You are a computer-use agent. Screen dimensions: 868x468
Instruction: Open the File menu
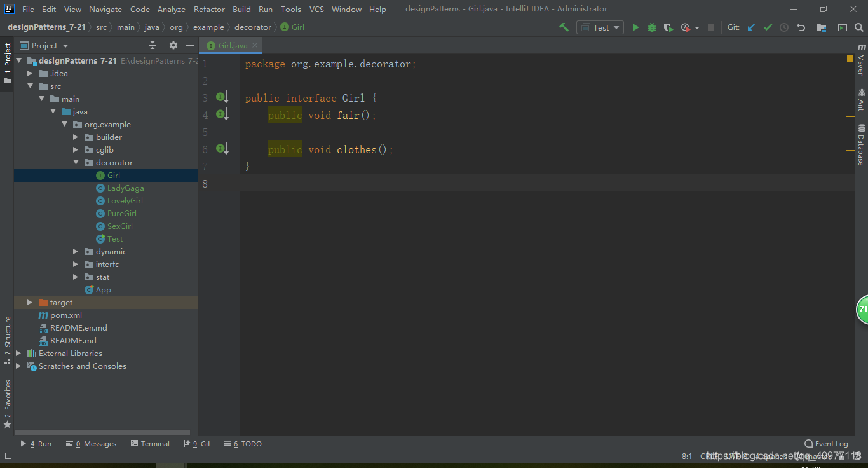coord(28,9)
